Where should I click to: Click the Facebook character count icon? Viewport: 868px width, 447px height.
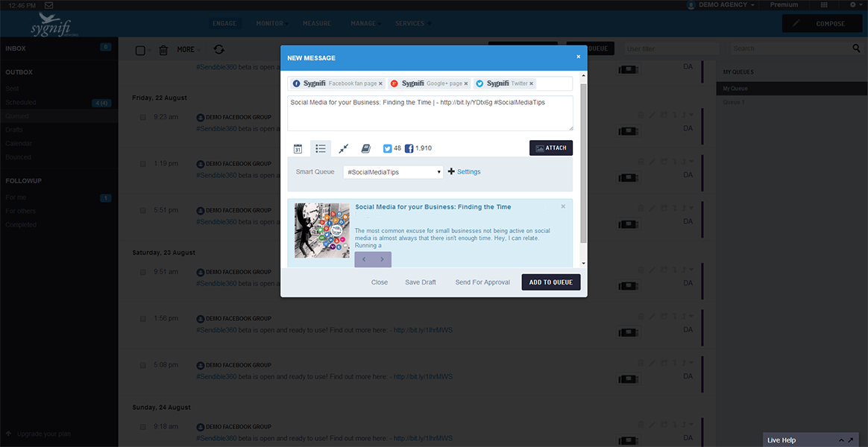(x=409, y=148)
